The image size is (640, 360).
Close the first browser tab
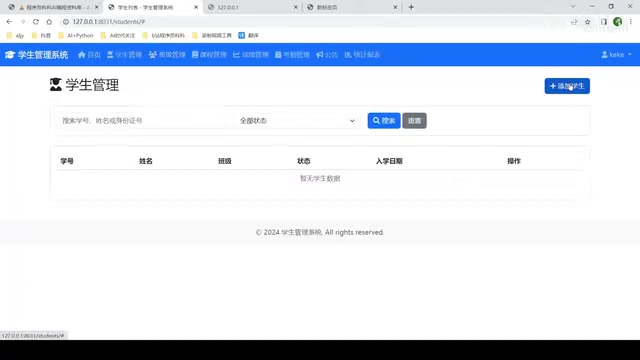click(x=97, y=7)
